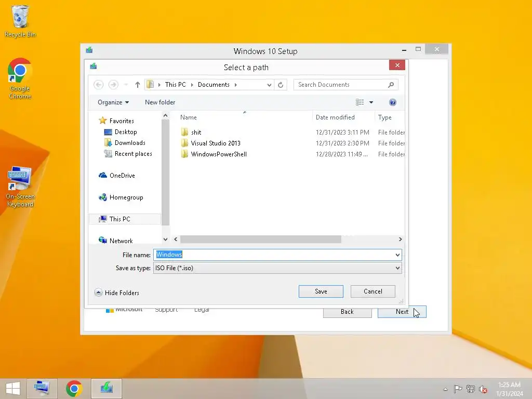Create a New folder
The height and width of the screenshot is (399, 532).
coord(160,102)
